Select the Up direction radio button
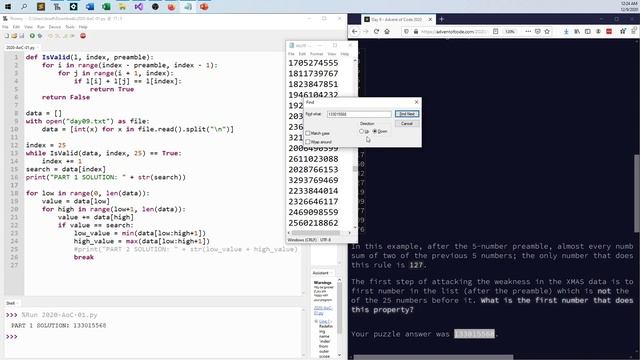 click(x=361, y=131)
